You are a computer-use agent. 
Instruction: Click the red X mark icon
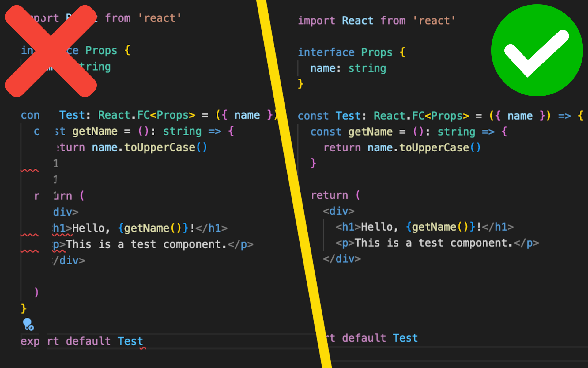click(x=51, y=51)
